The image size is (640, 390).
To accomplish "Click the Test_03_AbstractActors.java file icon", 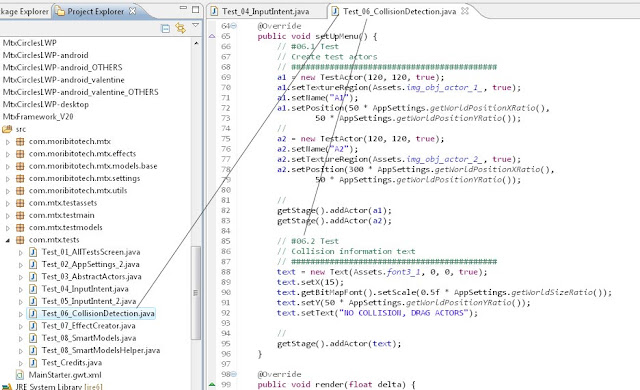I will click(33, 277).
